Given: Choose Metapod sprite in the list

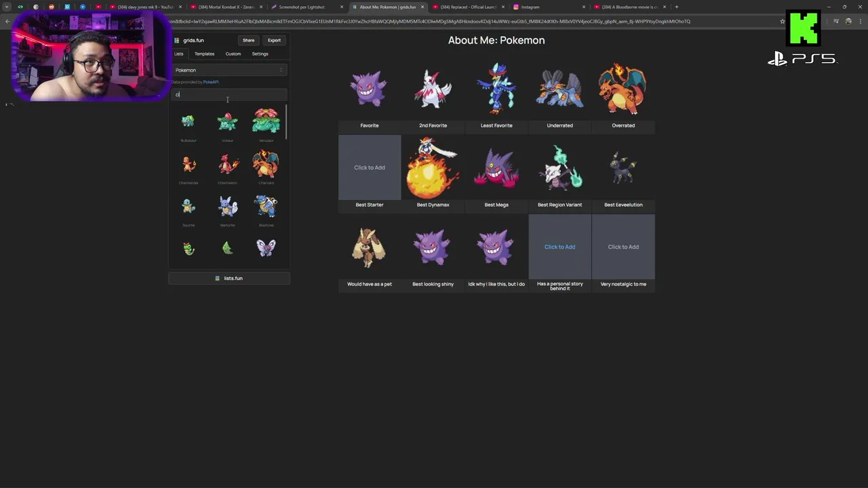Looking at the screenshot, I should pyautogui.click(x=228, y=248).
